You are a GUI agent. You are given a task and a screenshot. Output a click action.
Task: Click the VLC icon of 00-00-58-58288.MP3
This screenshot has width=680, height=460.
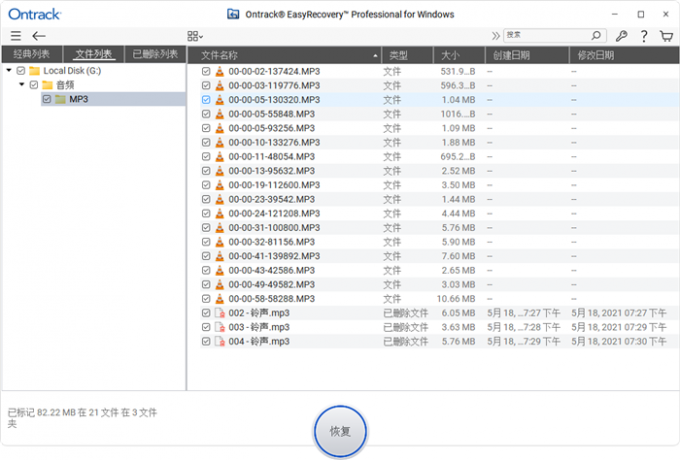[x=220, y=299]
